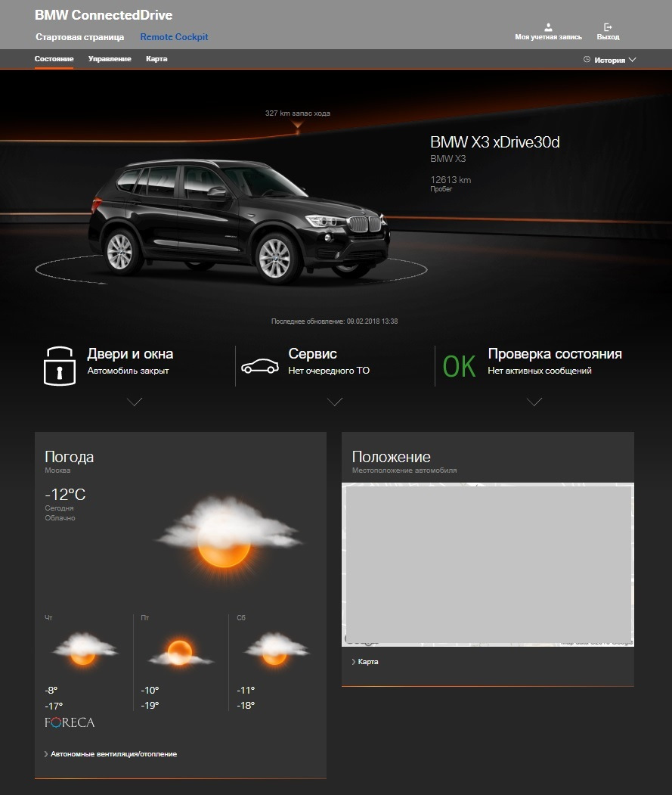Click the -11° Saturday high temperature
This screenshot has width=672, height=795.
pos(246,690)
